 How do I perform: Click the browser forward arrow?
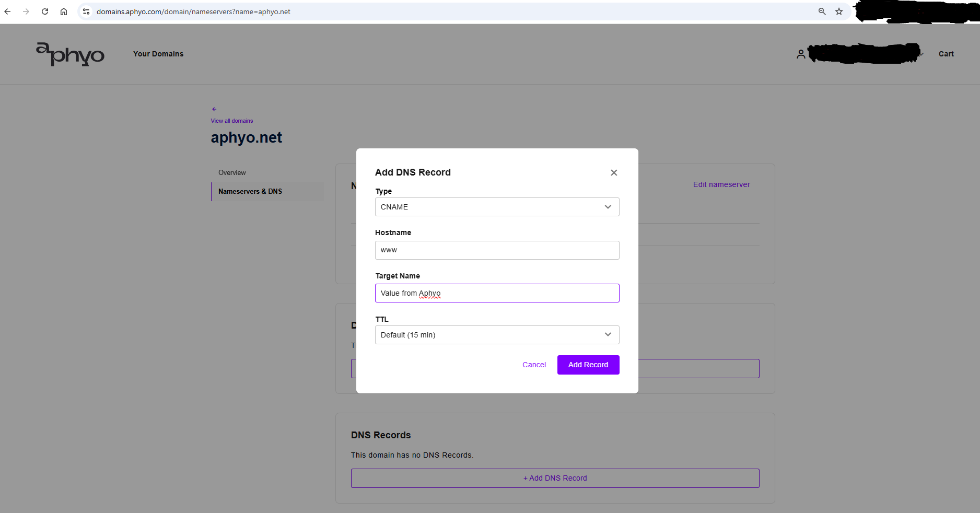click(26, 11)
